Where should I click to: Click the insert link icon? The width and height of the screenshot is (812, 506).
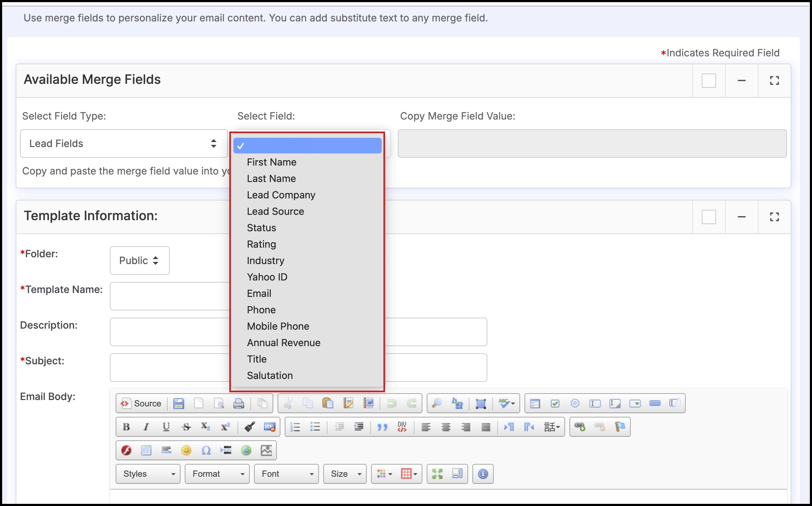pyautogui.click(x=580, y=427)
